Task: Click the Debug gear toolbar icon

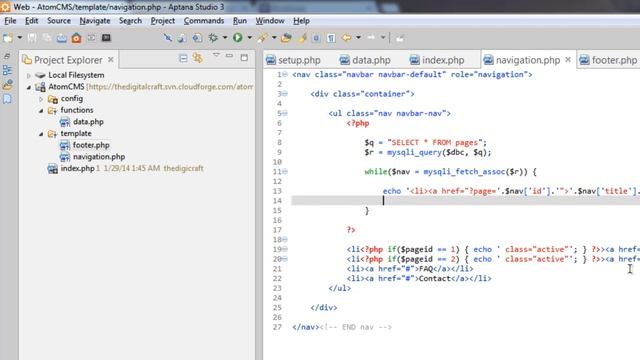Action: tap(213, 38)
